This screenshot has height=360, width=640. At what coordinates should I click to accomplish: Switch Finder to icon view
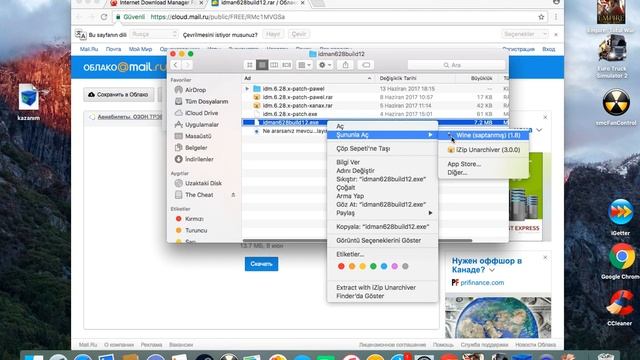tap(250, 65)
